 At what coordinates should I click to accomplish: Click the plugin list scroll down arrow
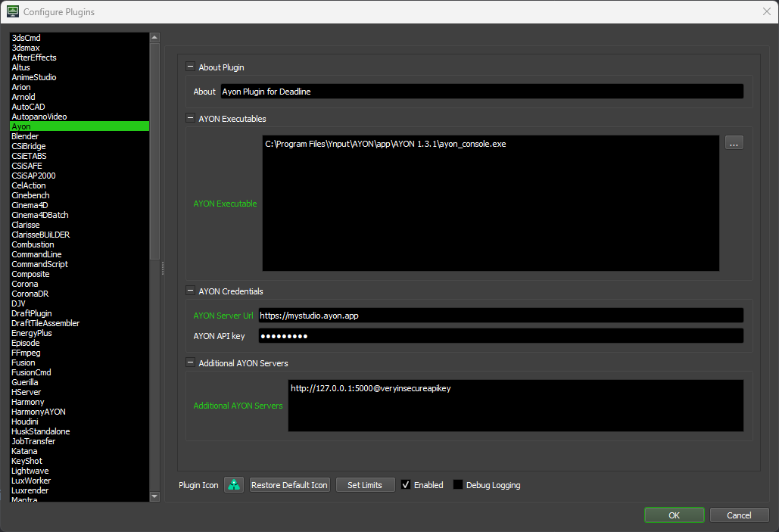point(154,496)
